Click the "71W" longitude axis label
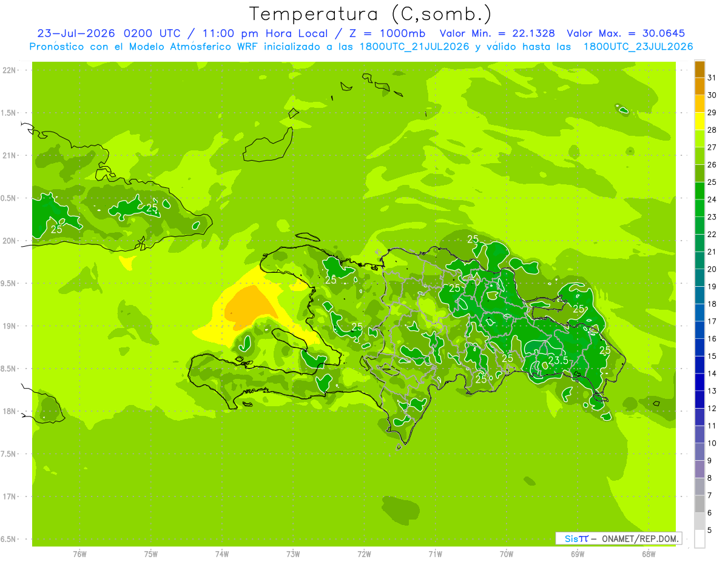This screenshot has width=728, height=562. pyautogui.click(x=435, y=555)
